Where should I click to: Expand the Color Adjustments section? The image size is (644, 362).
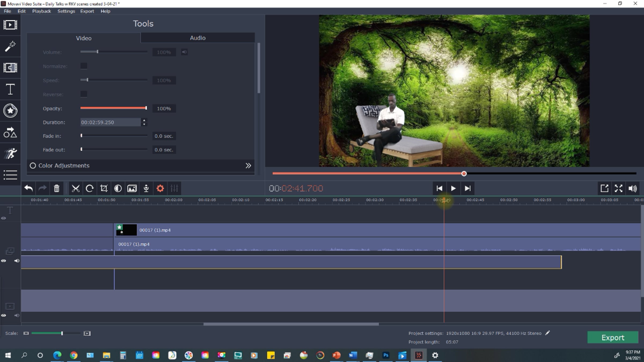coord(248,166)
